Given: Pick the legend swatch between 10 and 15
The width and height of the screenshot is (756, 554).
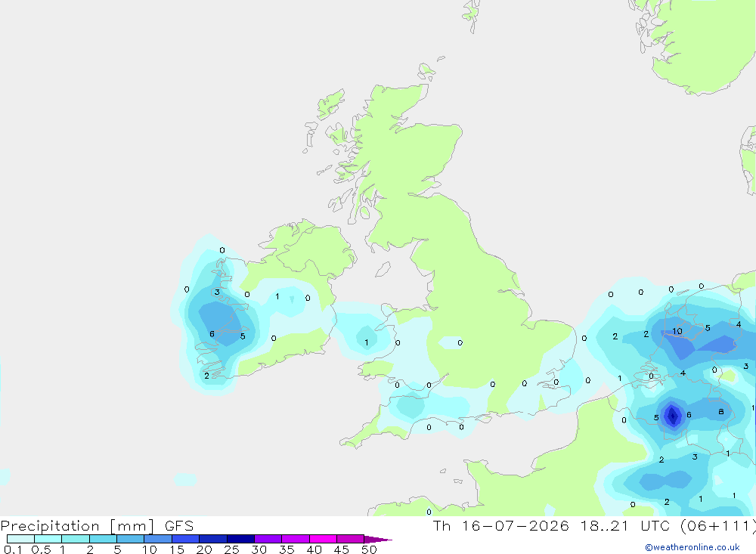Looking at the screenshot, I should pos(158,539).
